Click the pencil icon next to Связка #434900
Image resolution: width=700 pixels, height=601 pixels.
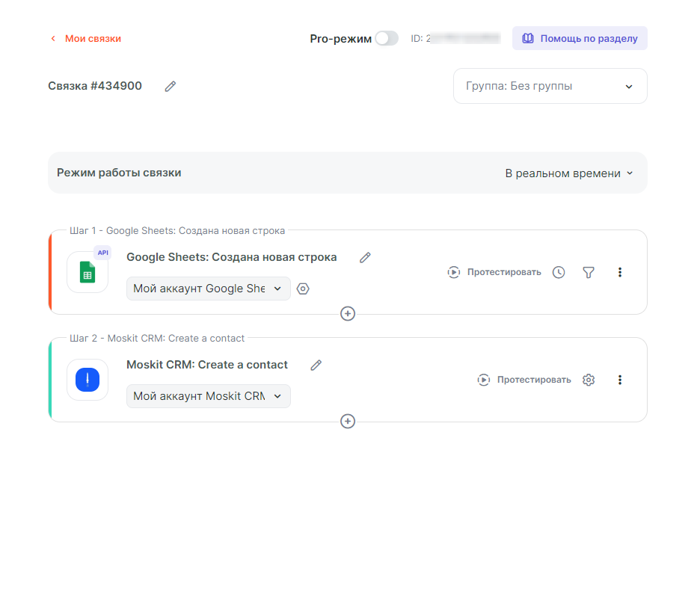click(171, 87)
